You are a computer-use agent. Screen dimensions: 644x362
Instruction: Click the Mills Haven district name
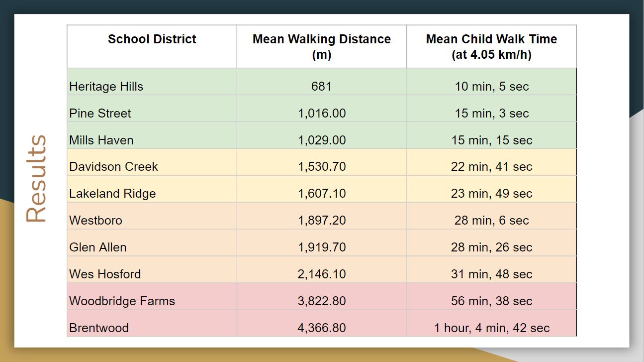pos(101,140)
